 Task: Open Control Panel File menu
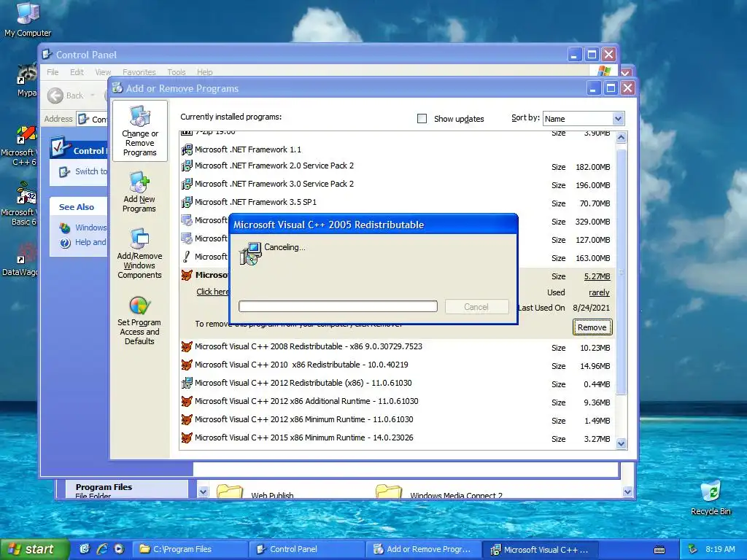53,72
